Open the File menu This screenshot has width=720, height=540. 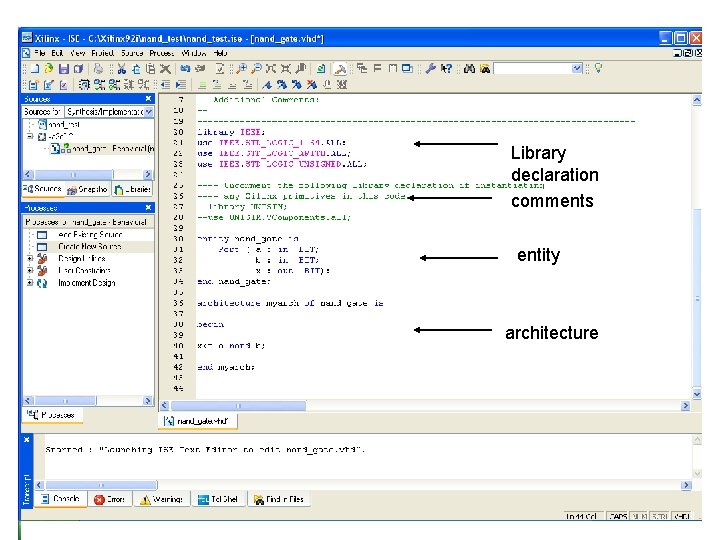click(x=41, y=52)
